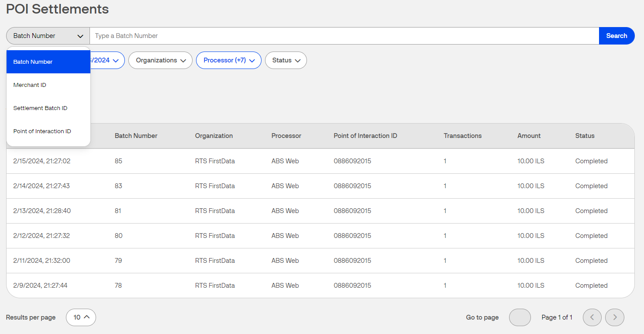Open the transactions link for batch 85
Viewport: 644px width, 334px height.
click(x=445, y=161)
